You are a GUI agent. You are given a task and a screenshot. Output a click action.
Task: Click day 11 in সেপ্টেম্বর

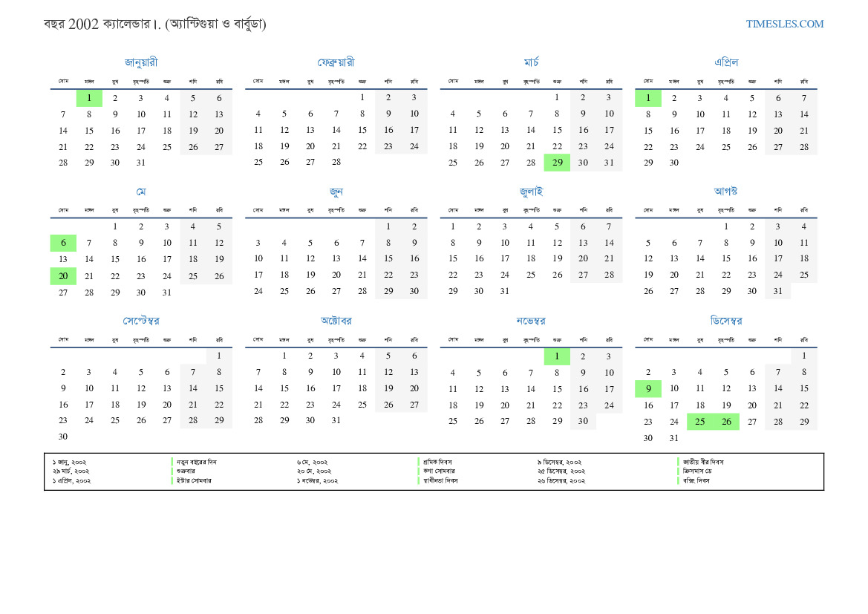[x=115, y=388]
